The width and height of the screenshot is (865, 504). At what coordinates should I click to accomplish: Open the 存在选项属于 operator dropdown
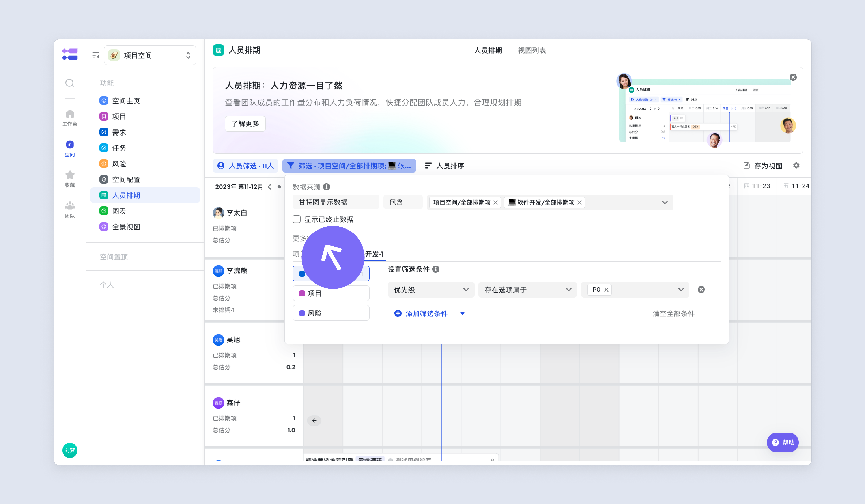[x=528, y=290]
